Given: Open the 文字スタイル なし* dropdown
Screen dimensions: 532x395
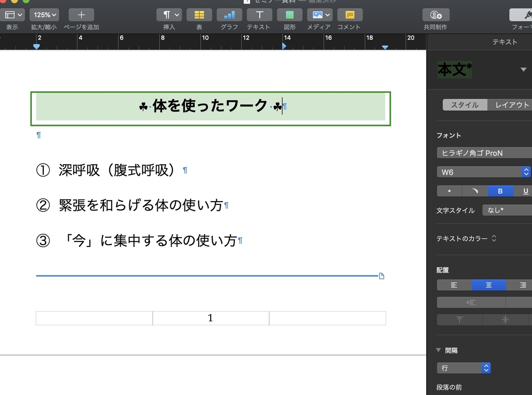Looking at the screenshot, I should (507, 210).
